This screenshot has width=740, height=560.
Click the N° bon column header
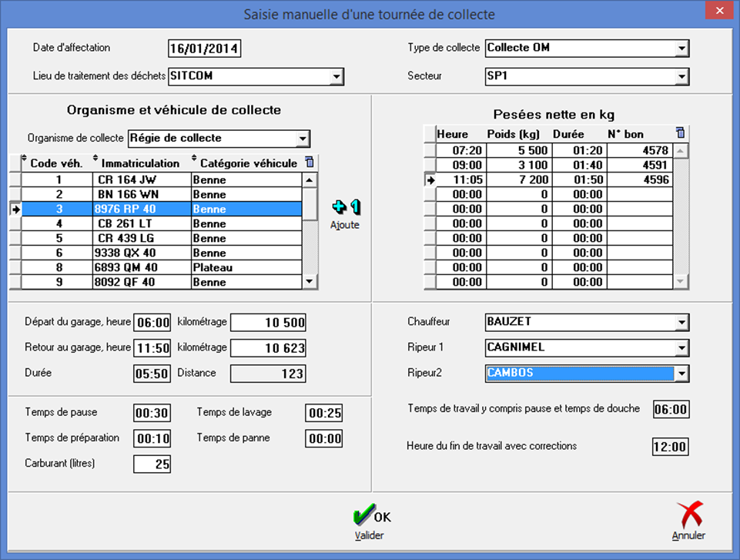click(x=640, y=134)
